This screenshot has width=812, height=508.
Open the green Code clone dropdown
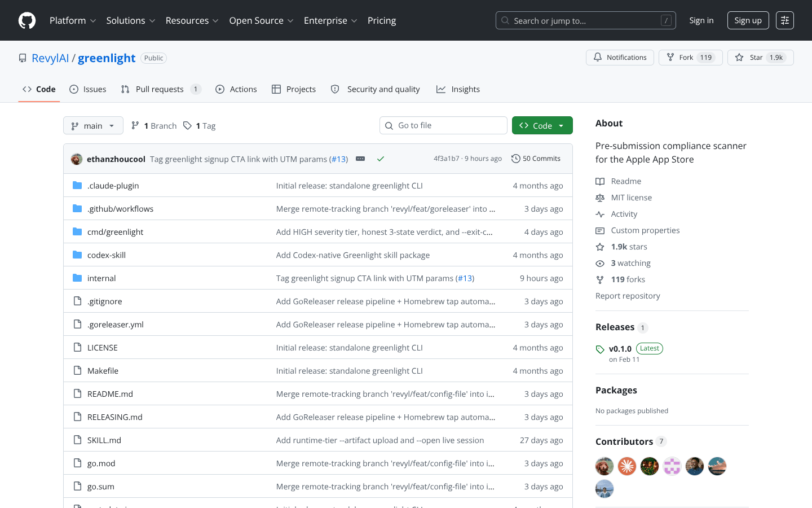tap(542, 125)
